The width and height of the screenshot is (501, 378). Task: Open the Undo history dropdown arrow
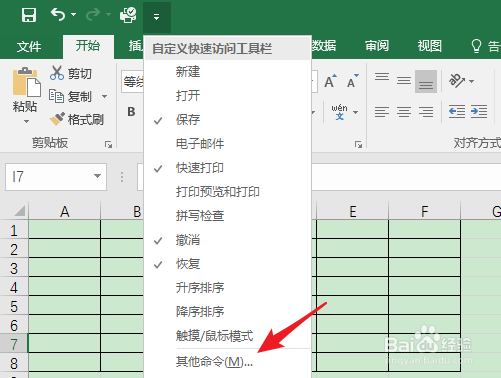pyautogui.click(x=74, y=15)
